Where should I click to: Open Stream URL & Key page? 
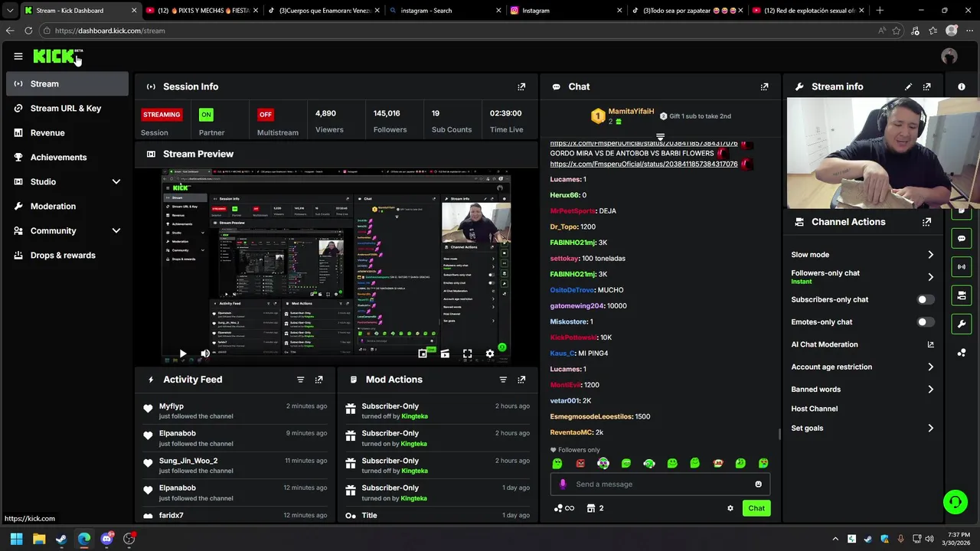[x=67, y=109]
